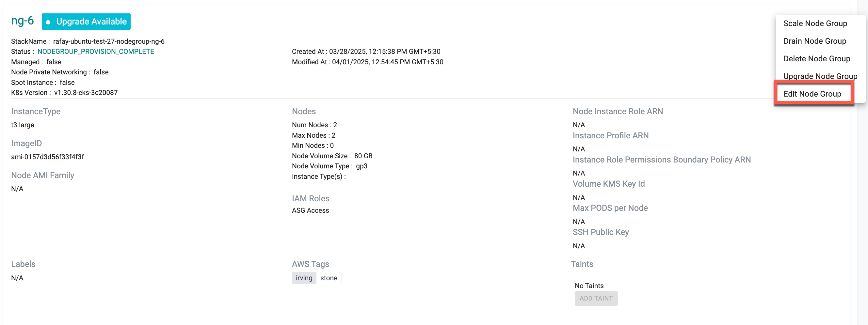Click the bell icon in Upgrade Available badge
868x325 pixels.
tap(48, 22)
